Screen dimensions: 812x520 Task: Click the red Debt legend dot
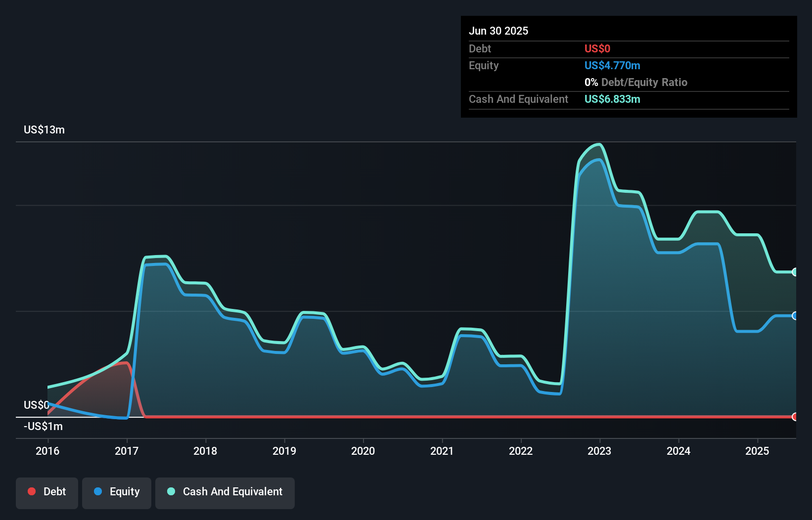tap(31, 491)
